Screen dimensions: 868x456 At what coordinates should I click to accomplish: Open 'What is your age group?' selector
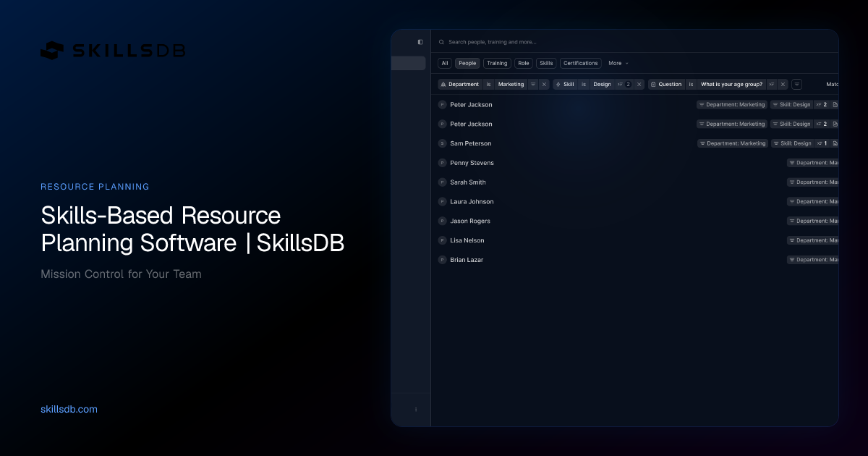point(731,84)
